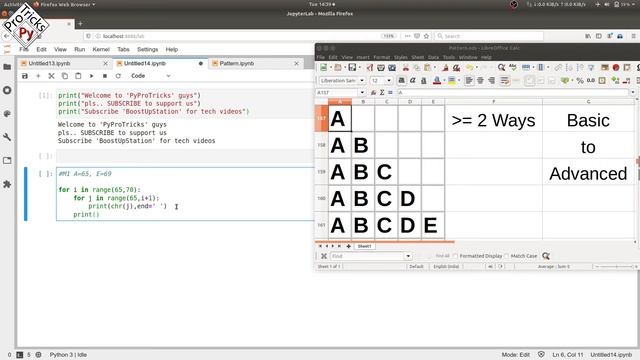Open Calc undo history dropdown arrow
Image resolution: width=640 pixels, height=360 pixels.
click(x=477, y=67)
